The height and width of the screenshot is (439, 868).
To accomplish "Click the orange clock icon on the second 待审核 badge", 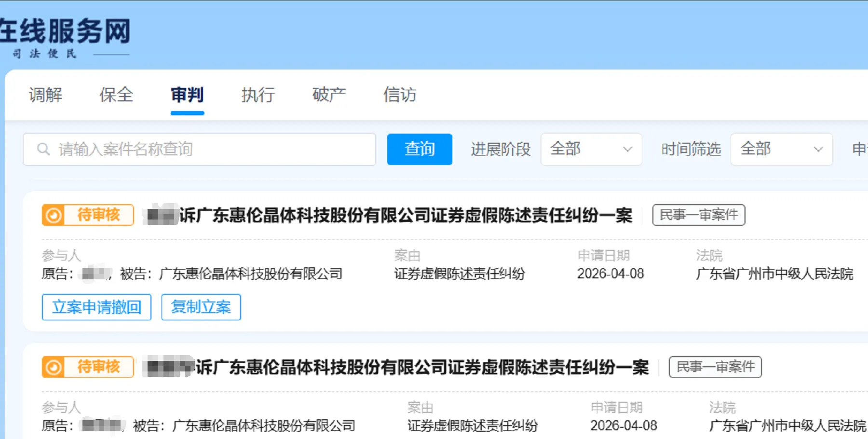I will coord(53,367).
